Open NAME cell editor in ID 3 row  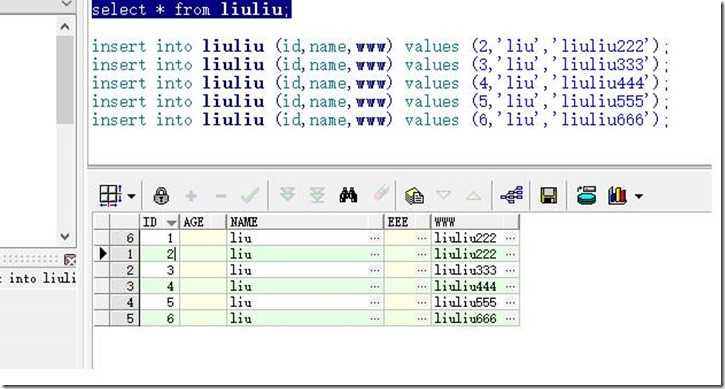[x=375, y=270]
